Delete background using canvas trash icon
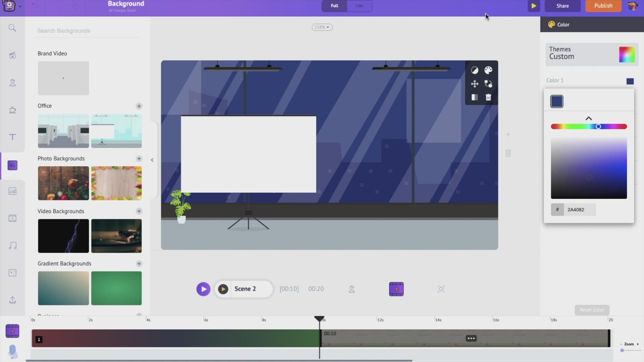This screenshot has width=644, height=362. coord(488,97)
